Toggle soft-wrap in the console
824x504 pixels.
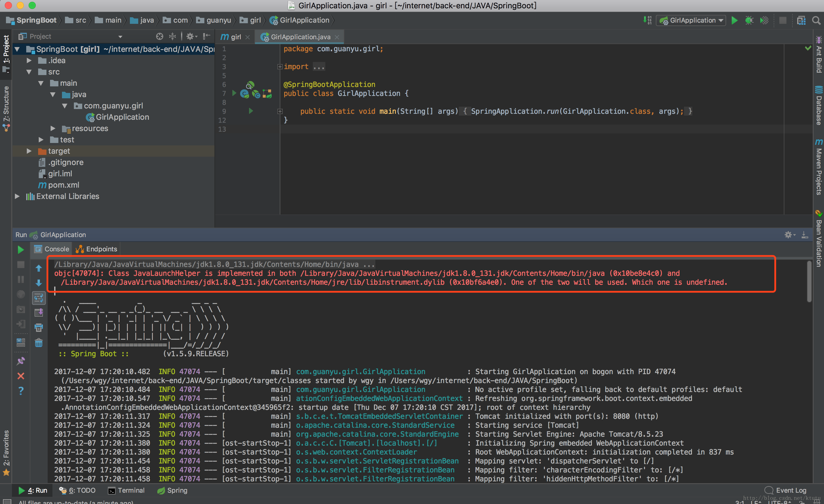coord(39,298)
